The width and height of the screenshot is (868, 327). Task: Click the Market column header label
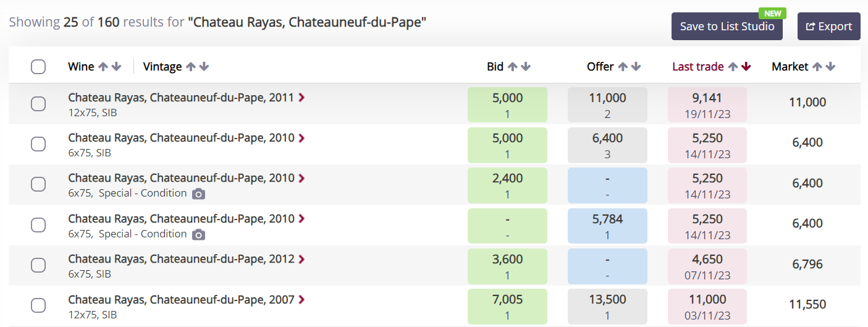coord(790,67)
